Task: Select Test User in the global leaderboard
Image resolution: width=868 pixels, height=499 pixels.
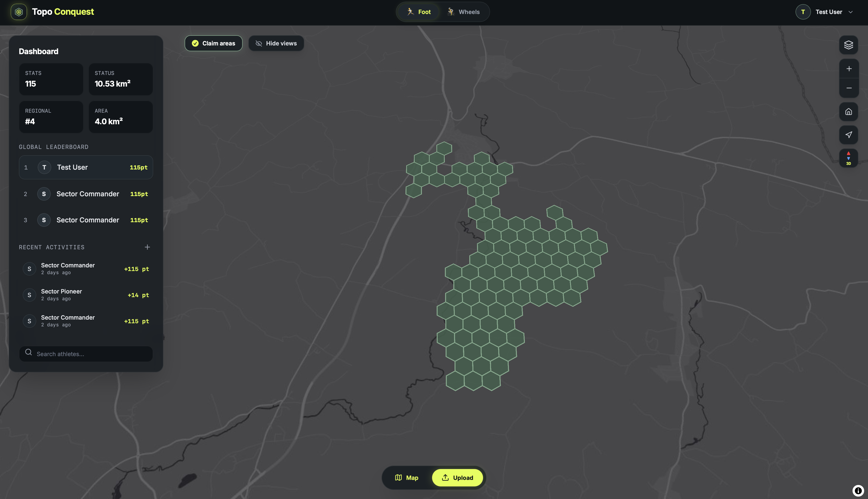Action: (x=86, y=167)
